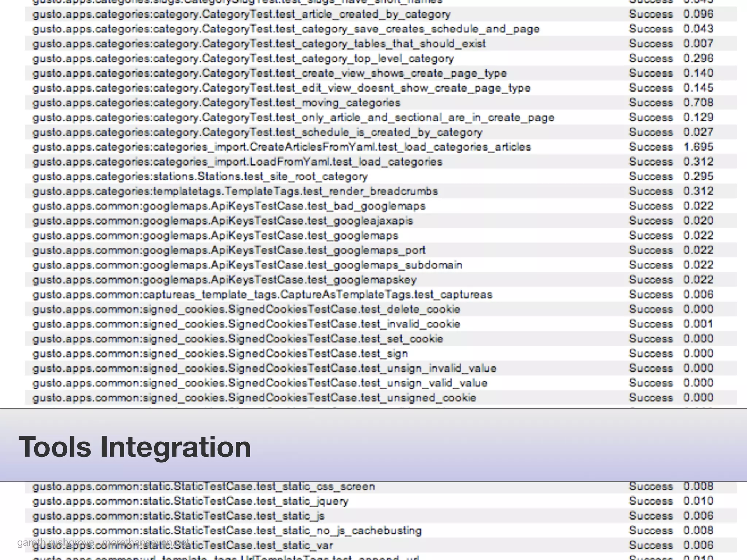The height and width of the screenshot is (560, 747).
Task: Click the test_article_created_by_category test row
Action: coord(241,14)
